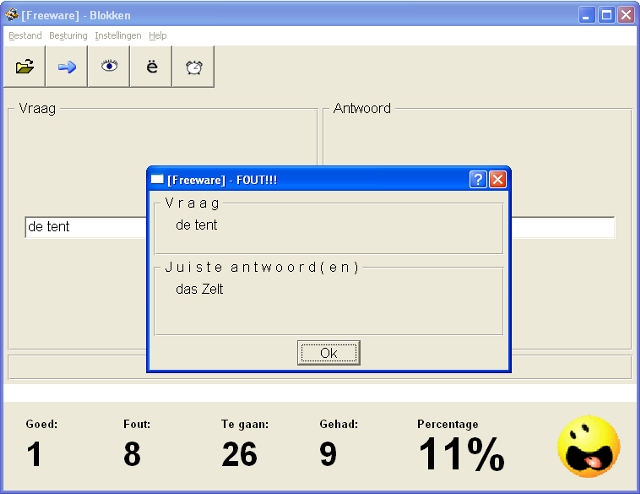Minimize the Blokken main window
Screen dimensions: 640x494
586,15
